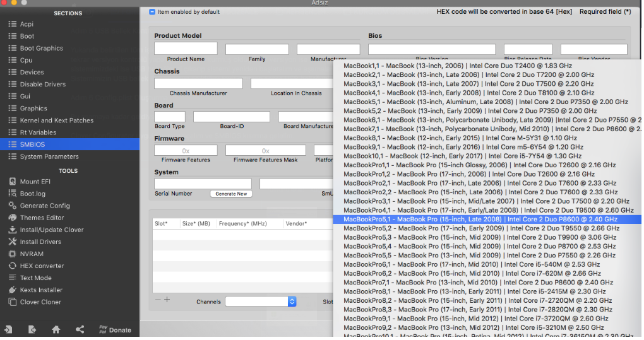Viewport: 644px width, 340px height.
Task: Open Kexts Installer tool
Action: point(41,290)
